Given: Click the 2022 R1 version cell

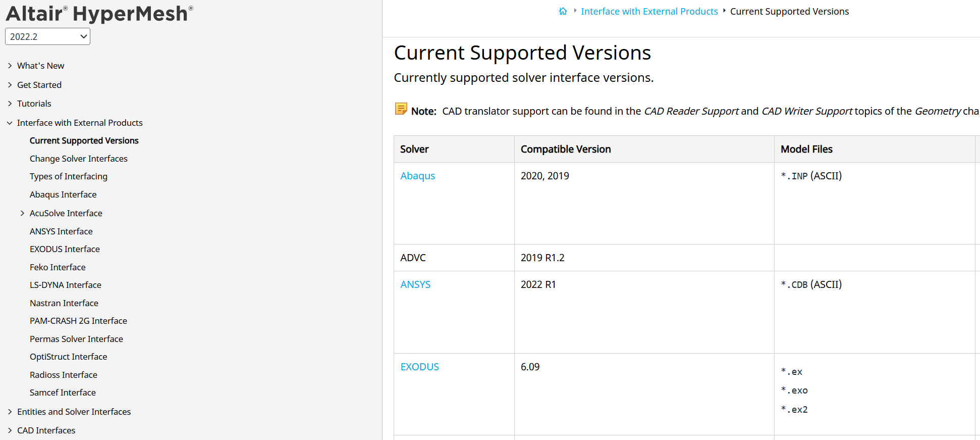Looking at the screenshot, I should 644,312.
